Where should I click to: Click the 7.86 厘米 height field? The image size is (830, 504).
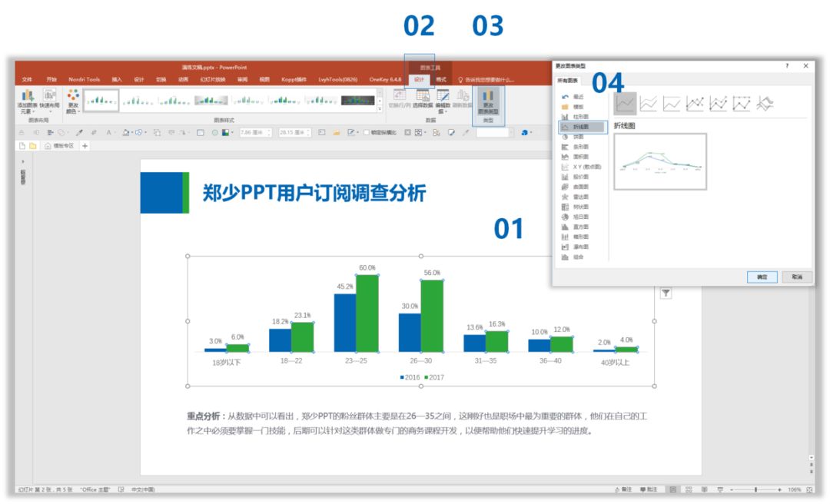[x=256, y=132]
